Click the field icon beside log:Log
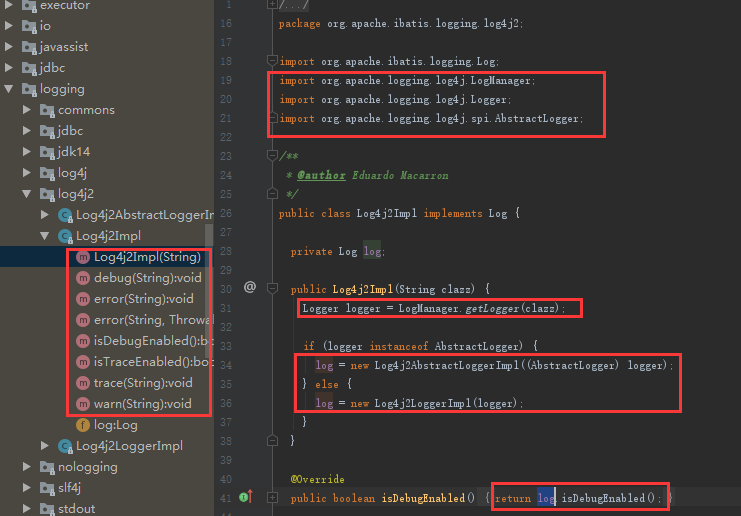The width and height of the screenshot is (741, 516). [83, 425]
